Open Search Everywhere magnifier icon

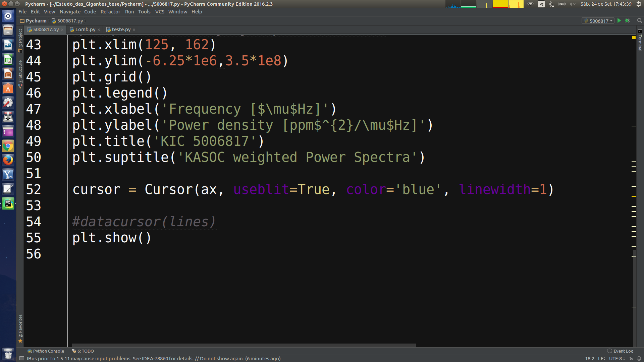(x=640, y=21)
